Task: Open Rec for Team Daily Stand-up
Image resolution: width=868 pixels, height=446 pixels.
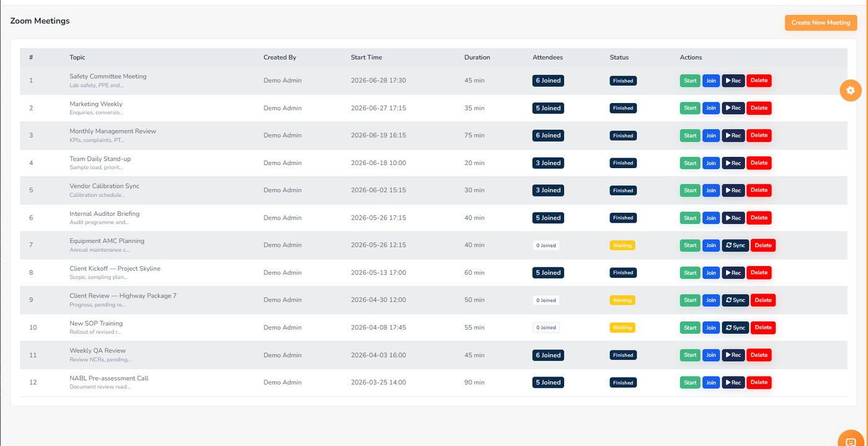Action: (x=733, y=163)
